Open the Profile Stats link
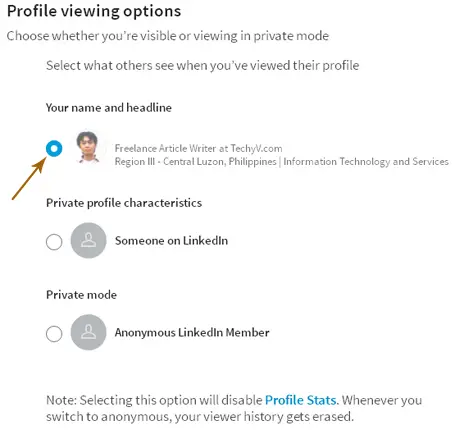The width and height of the screenshot is (455, 430). 300,400
